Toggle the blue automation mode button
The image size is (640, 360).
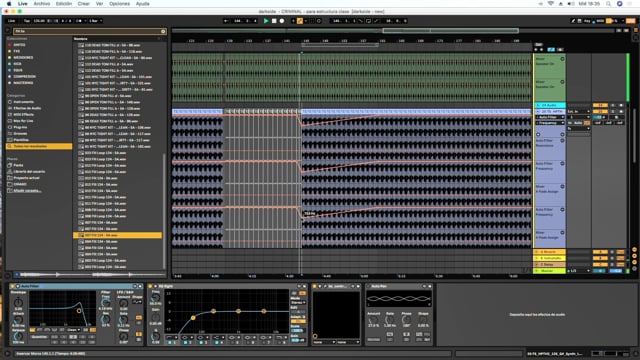click(551, 49)
